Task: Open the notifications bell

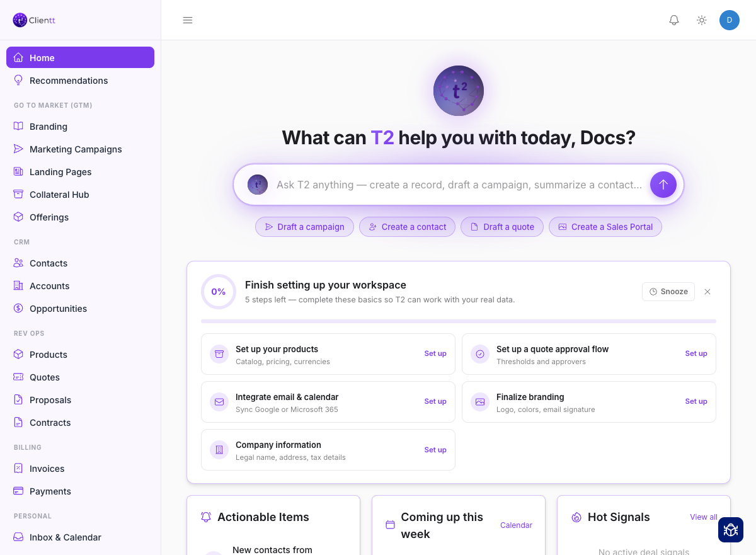Action: 674,20
